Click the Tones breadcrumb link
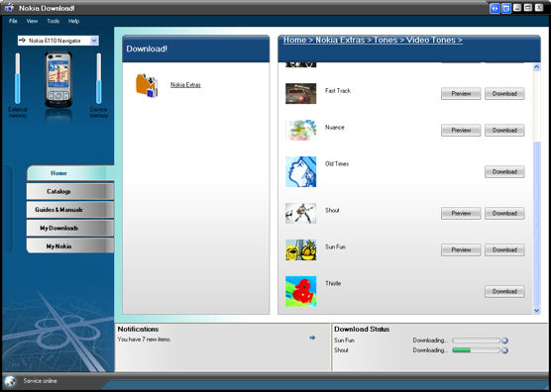551x392 pixels. coord(386,40)
